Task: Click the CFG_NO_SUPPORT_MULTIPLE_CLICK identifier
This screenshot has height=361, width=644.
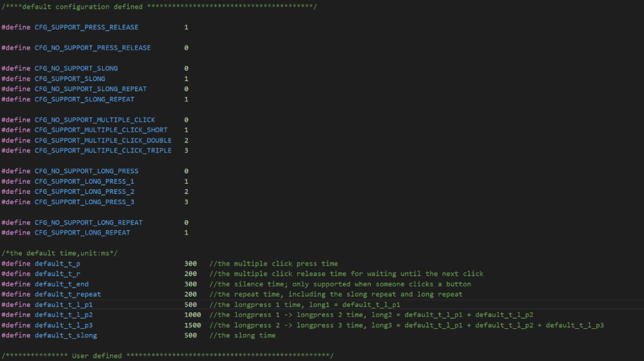Action: 94,120
